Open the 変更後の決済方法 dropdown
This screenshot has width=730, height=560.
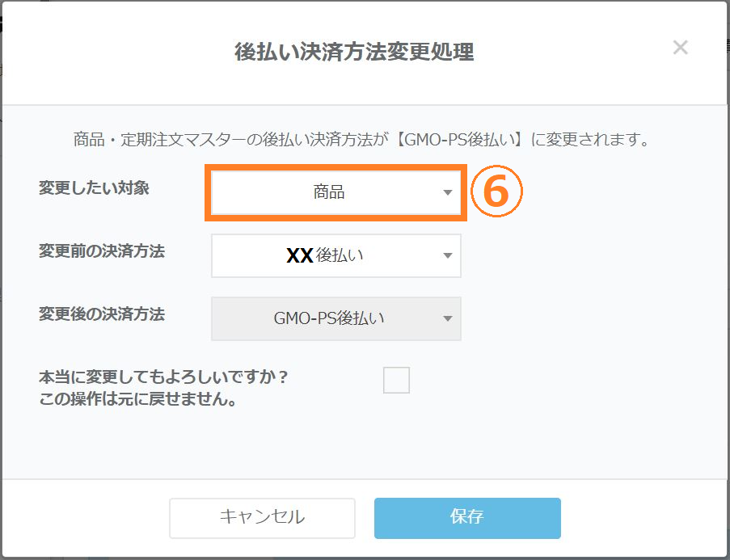335,318
